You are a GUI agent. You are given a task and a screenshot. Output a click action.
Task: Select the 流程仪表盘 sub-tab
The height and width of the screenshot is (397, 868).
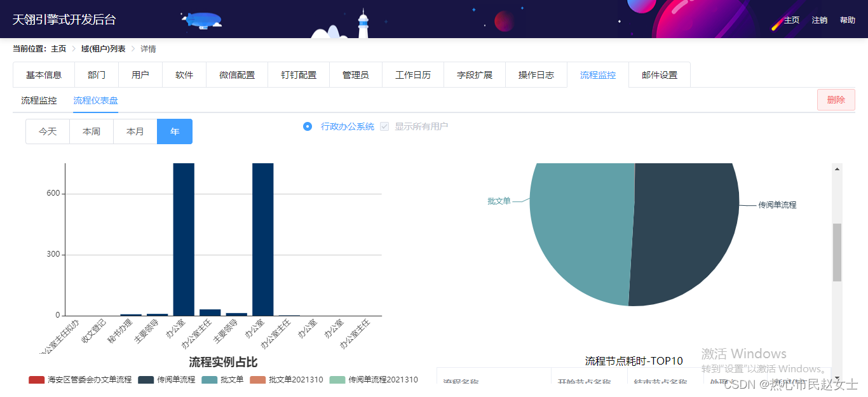point(95,100)
